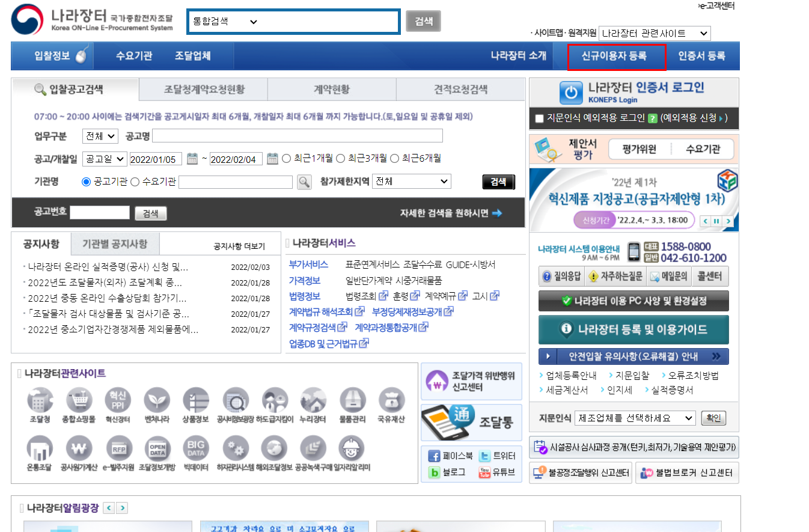Image resolution: width=809 pixels, height=532 pixels.
Task: Open the 업무구분 전체 dropdown
Action: pyautogui.click(x=100, y=136)
